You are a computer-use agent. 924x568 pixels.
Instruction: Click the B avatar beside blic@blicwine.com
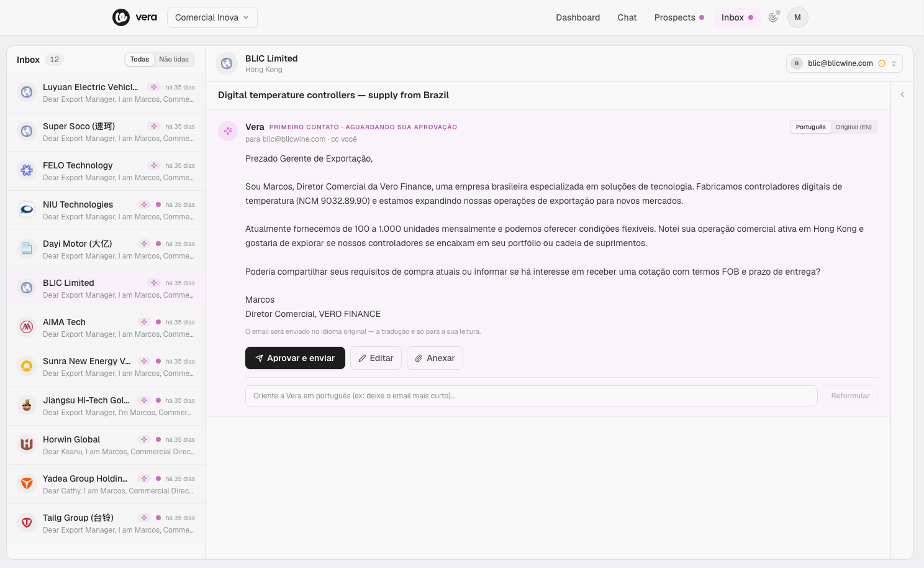[797, 63]
